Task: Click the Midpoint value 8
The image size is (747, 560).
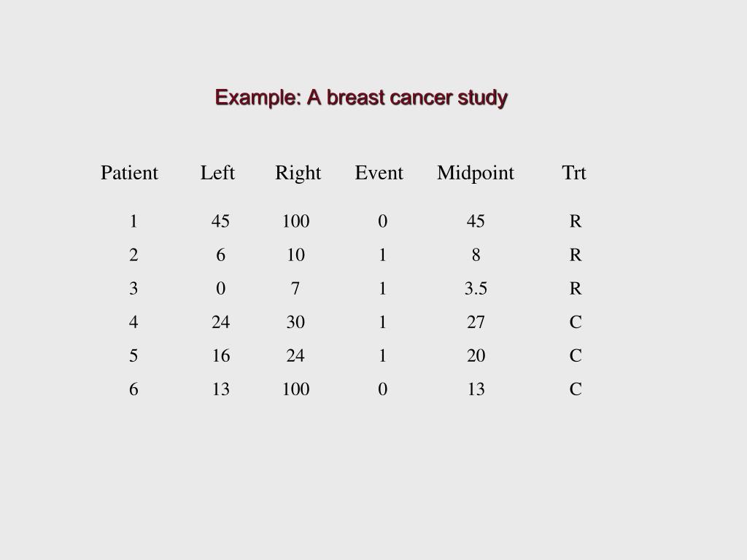Action: [x=476, y=255]
